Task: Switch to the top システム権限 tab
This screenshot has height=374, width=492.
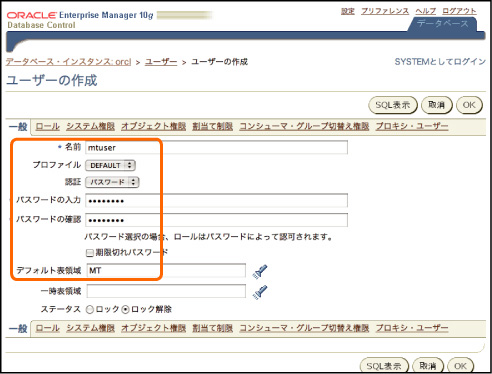Action: (x=90, y=126)
